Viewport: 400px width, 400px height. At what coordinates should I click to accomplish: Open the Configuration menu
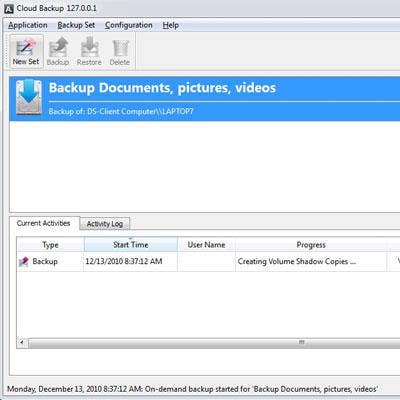129,25
